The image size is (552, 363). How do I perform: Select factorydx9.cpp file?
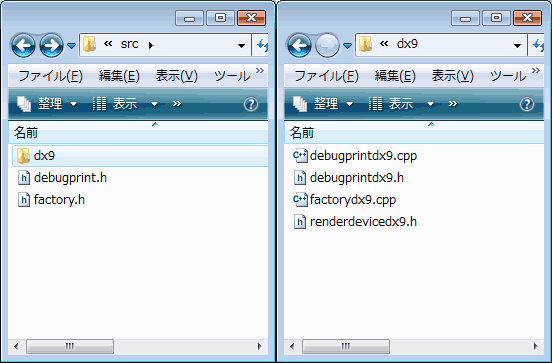[x=344, y=200]
